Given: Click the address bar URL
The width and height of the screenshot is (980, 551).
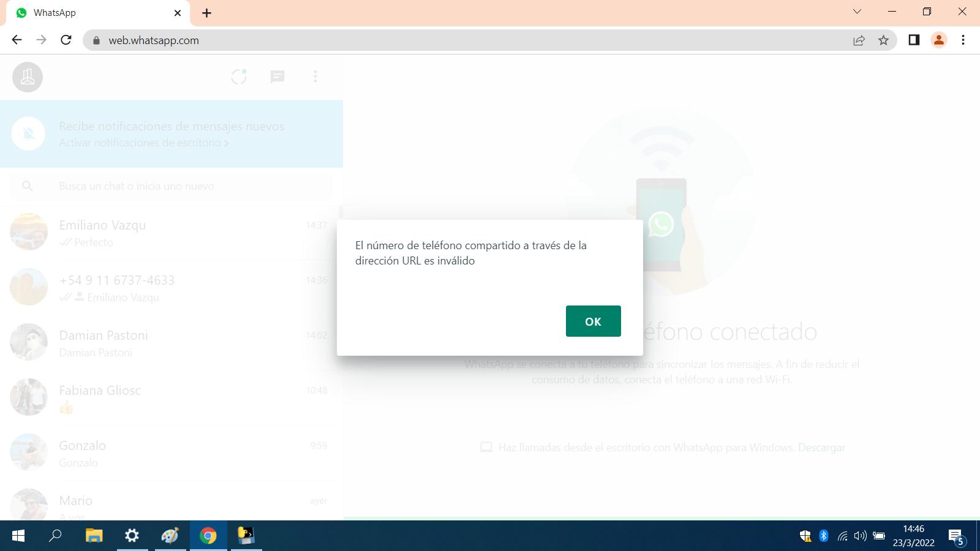Looking at the screenshot, I should pyautogui.click(x=154, y=40).
